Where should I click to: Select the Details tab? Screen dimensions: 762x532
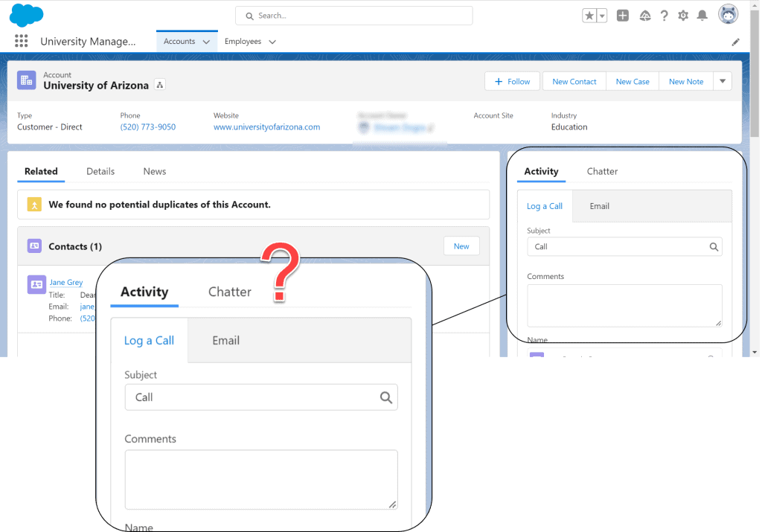pyautogui.click(x=100, y=171)
